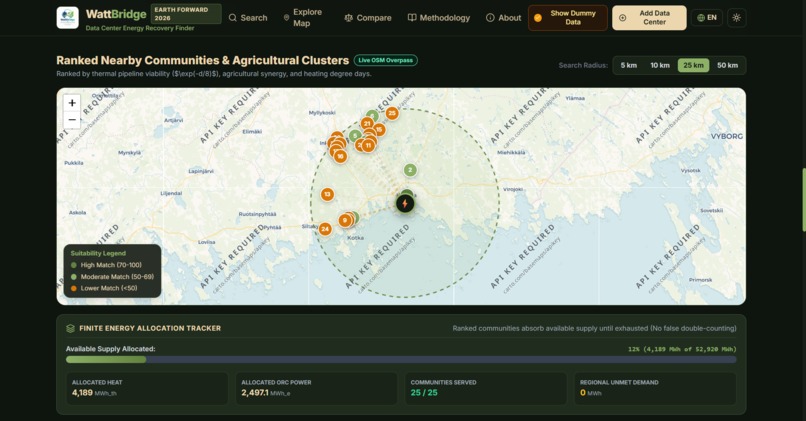Click the info icon beside About

point(490,17)
